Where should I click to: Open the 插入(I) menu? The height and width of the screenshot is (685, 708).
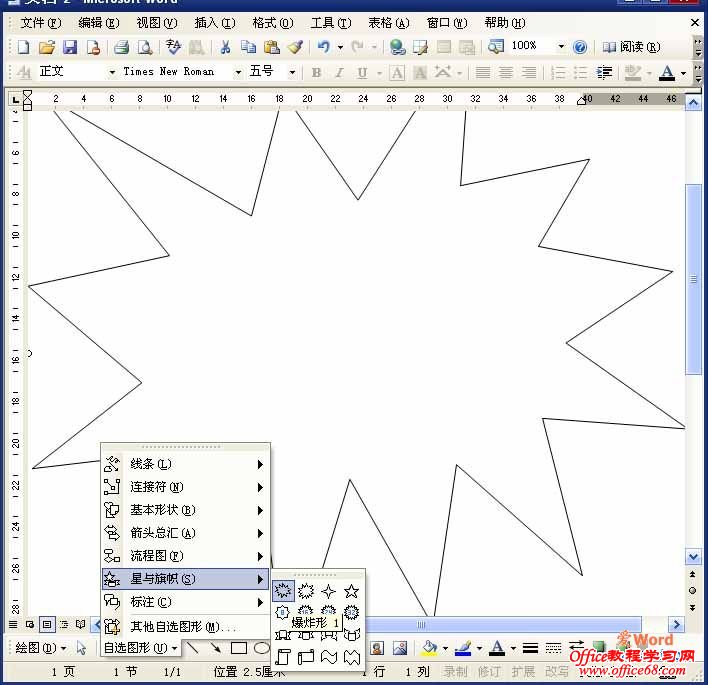click(x=214, y=23)
